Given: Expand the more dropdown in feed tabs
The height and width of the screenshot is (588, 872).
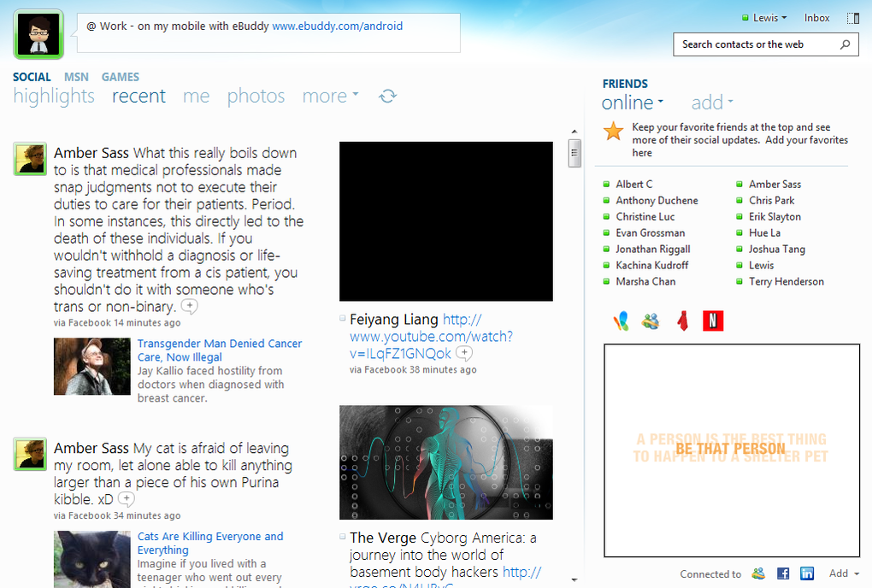Looking at the screenshot, I should tap(330, 96).
